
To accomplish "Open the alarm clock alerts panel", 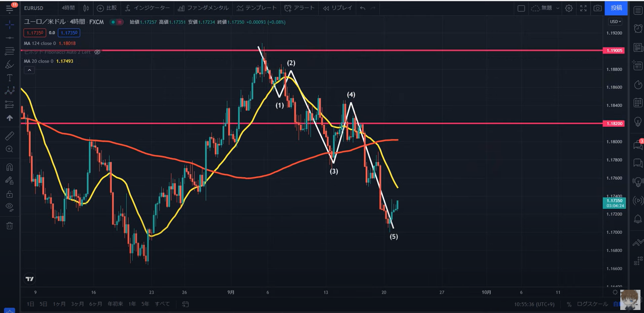I will click(638, 29).
